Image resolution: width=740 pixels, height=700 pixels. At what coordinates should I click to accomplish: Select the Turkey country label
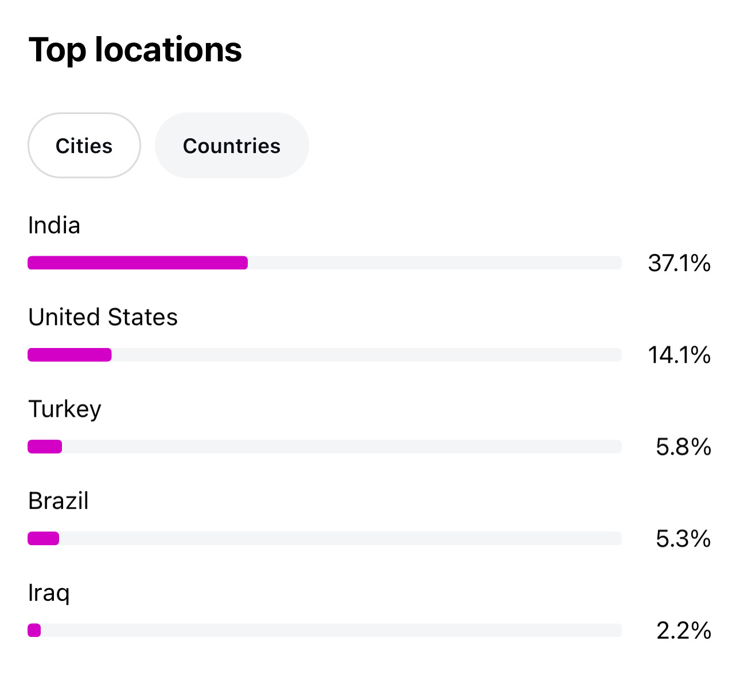click(65, 409)
